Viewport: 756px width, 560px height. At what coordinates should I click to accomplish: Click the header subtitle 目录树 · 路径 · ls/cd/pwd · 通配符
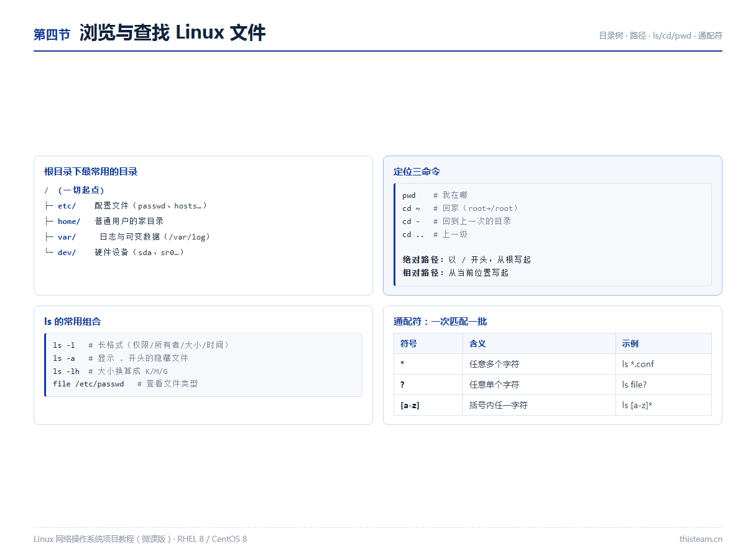tap(660, 35)
